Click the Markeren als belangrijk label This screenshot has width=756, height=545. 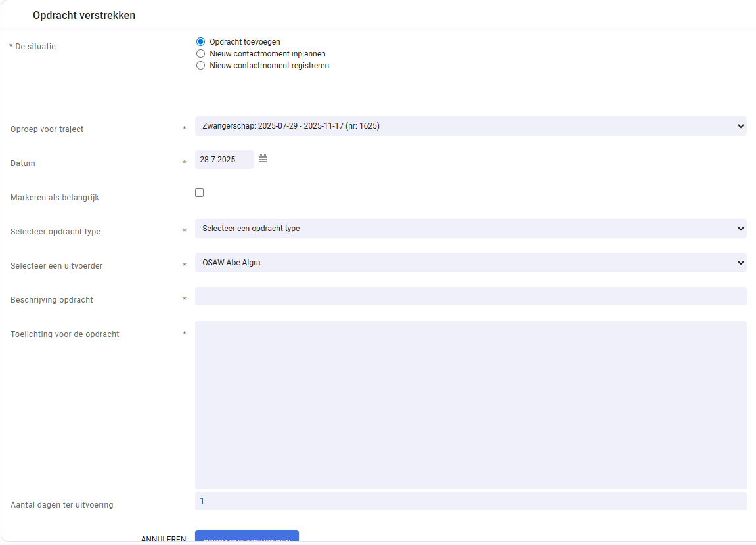pos(55,198)
